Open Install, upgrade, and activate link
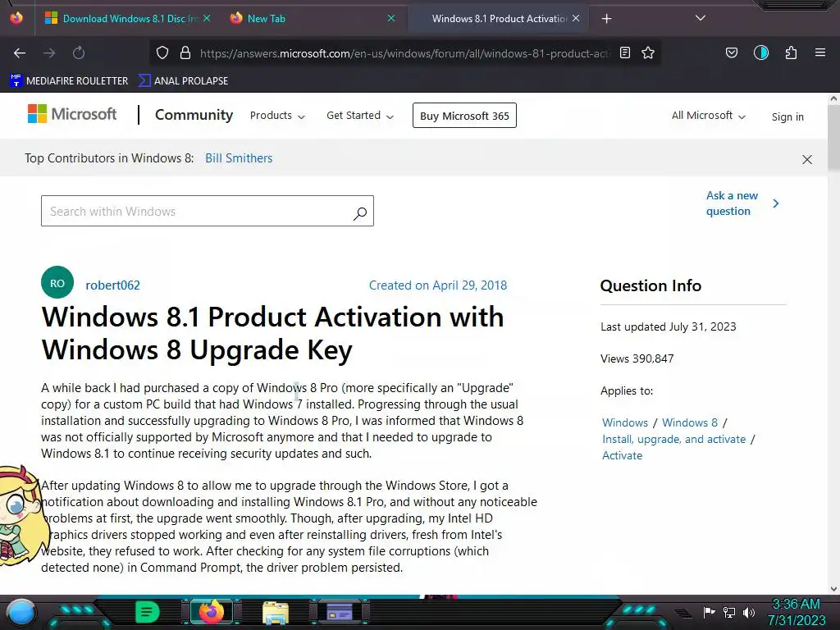Image resolution: width=840 pixels, height=630 pixels. pos(673,440)
